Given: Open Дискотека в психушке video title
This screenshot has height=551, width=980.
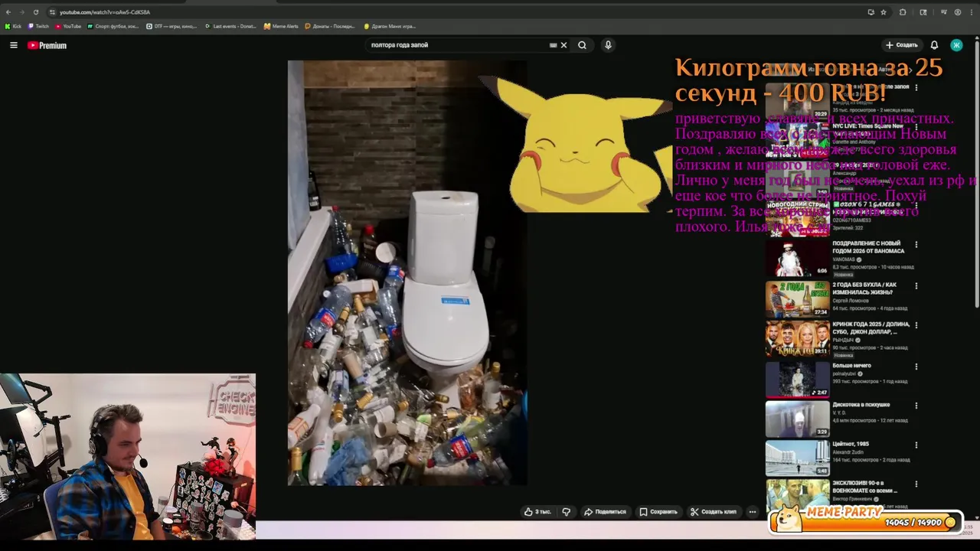Looking at the screenshot, I should click(x=861, y=405).
